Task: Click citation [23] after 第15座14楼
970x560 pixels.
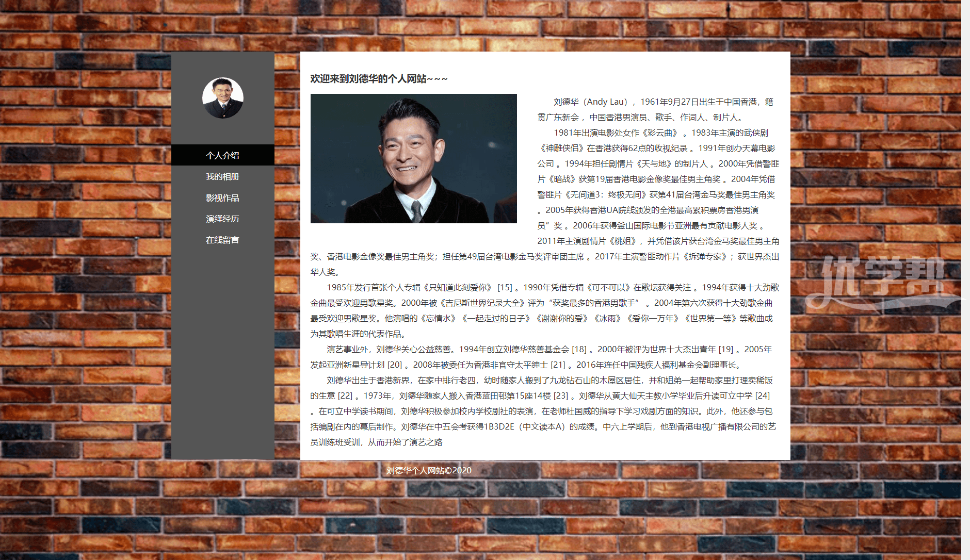Action: (561, 396)
